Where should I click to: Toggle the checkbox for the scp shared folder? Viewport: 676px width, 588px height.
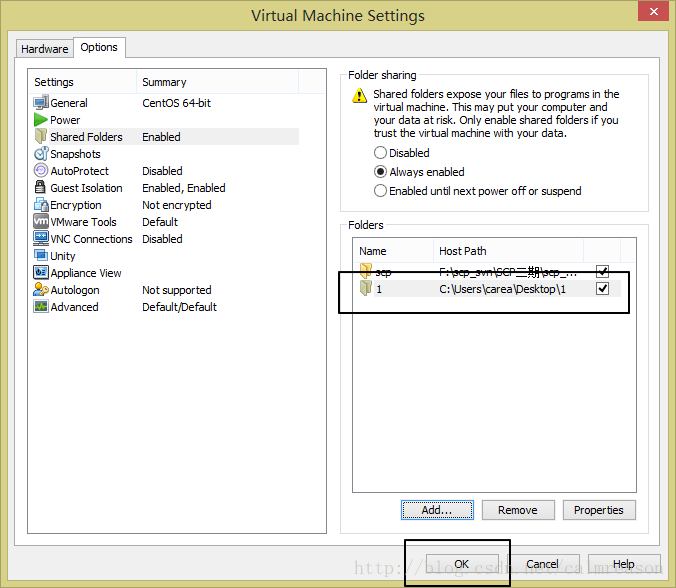pyautogui.click(x=602, y=271)
